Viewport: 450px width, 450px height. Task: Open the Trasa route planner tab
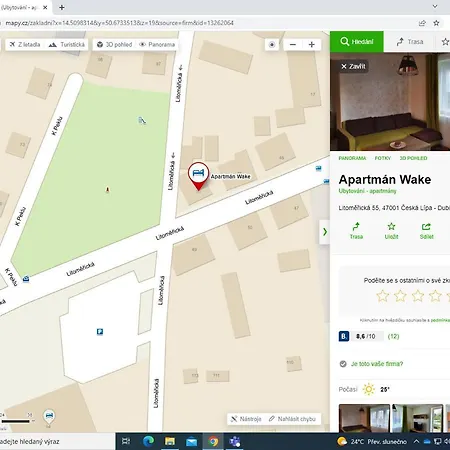coord(410,42)
